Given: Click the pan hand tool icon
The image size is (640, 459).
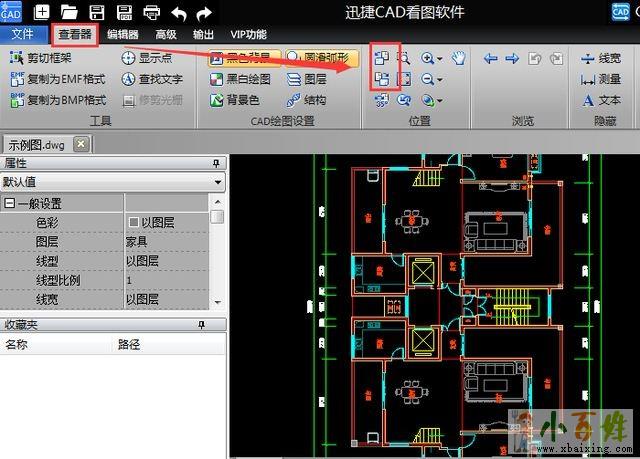Looking at the screenshot, I should pos(459,58).
